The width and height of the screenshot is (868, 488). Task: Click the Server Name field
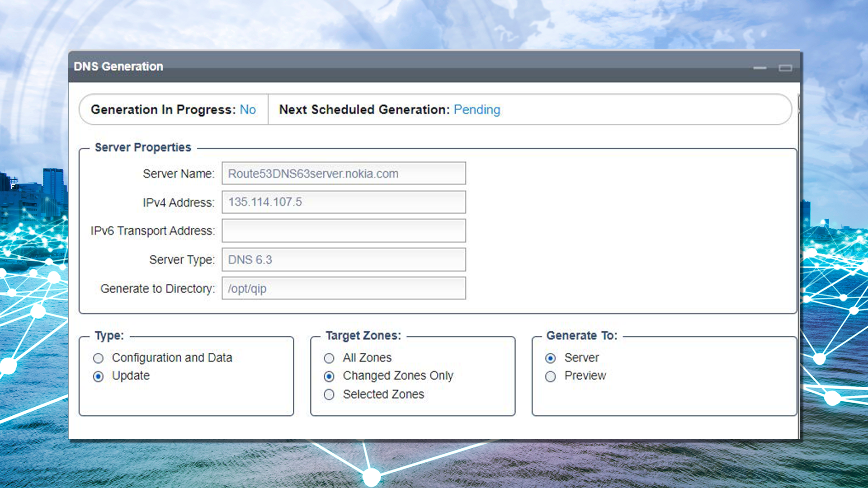(x=344, y=174)
